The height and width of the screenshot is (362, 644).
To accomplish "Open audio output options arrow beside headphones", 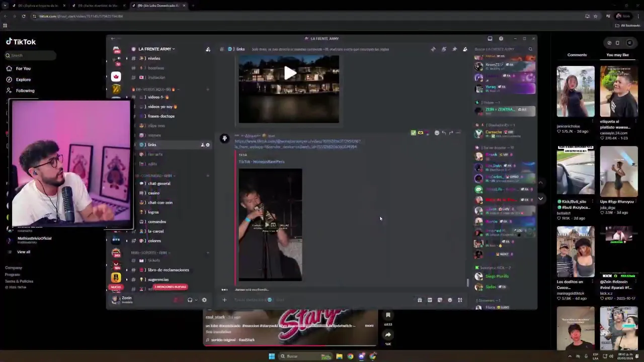I will pos(196,300).
